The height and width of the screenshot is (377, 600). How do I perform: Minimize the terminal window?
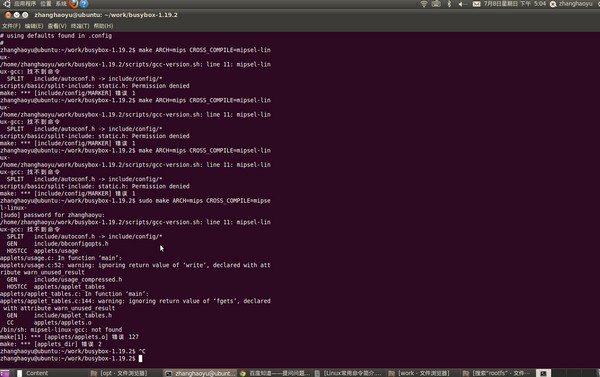[x=16, y=15]
